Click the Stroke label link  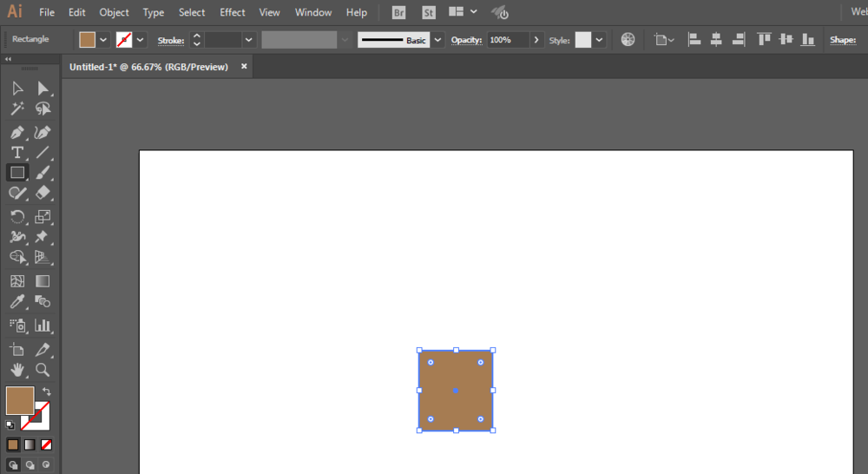pos(170,40)
